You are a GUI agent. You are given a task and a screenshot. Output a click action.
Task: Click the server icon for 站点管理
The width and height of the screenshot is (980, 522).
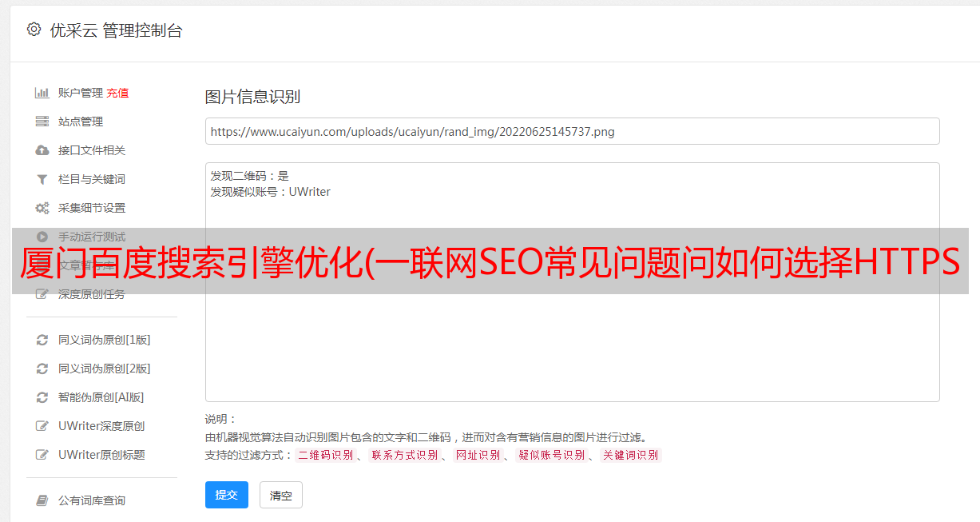point(42,122)
